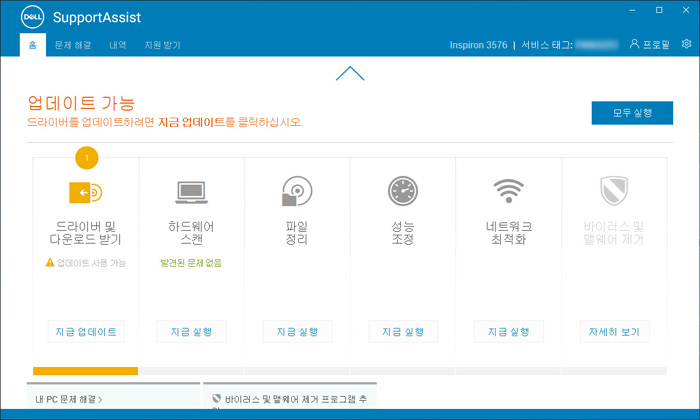Click the 드라이버 및 다운로드 받기 icon

(x=86, y=192)
